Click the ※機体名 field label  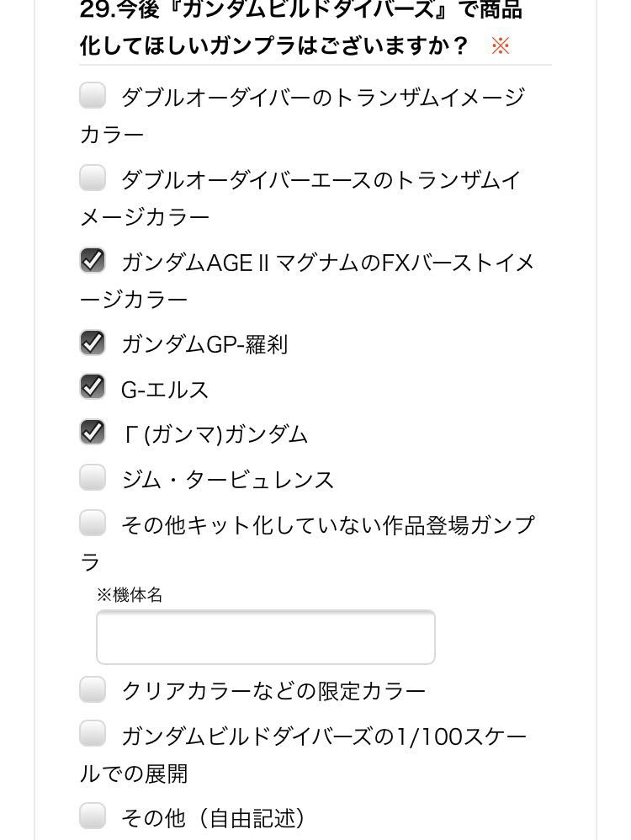[130, 595]
